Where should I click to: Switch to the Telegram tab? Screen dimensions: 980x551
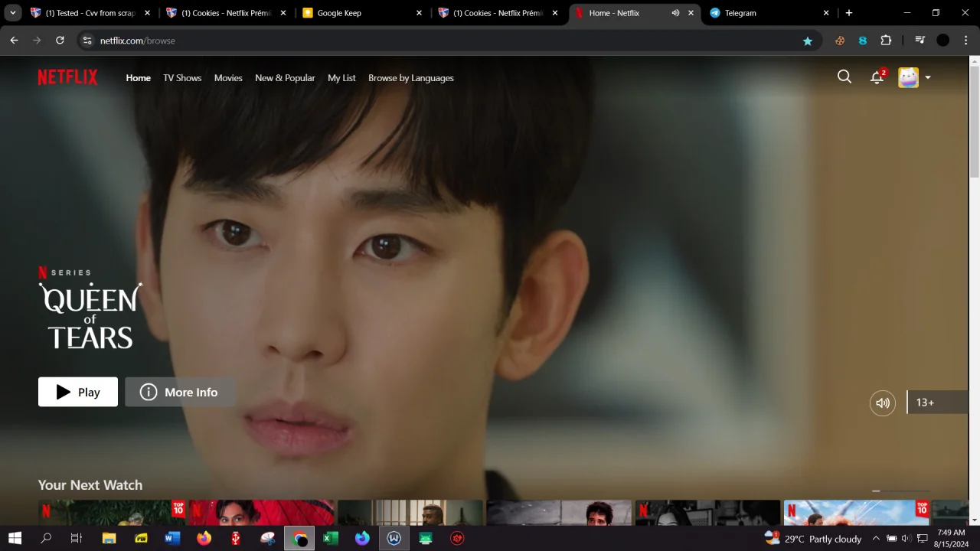[769, 13]
